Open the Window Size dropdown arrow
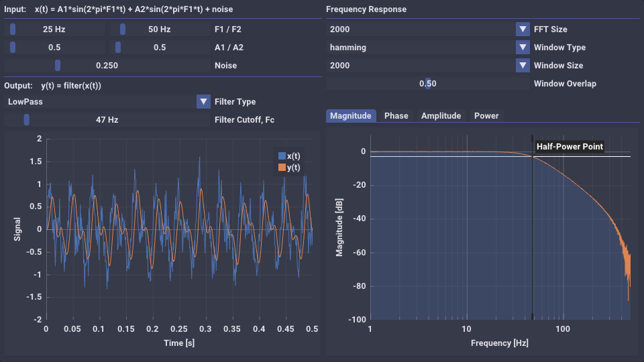 (x=523, y=66)
